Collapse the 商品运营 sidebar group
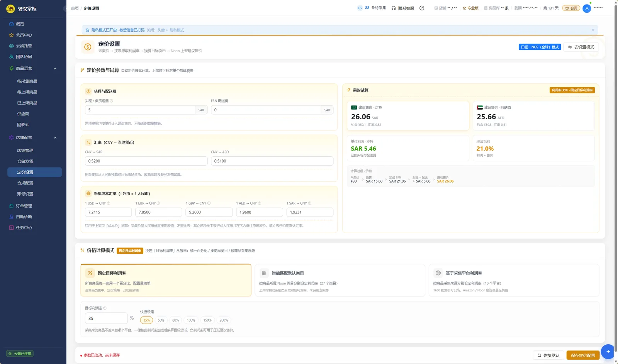 (55, 68)
